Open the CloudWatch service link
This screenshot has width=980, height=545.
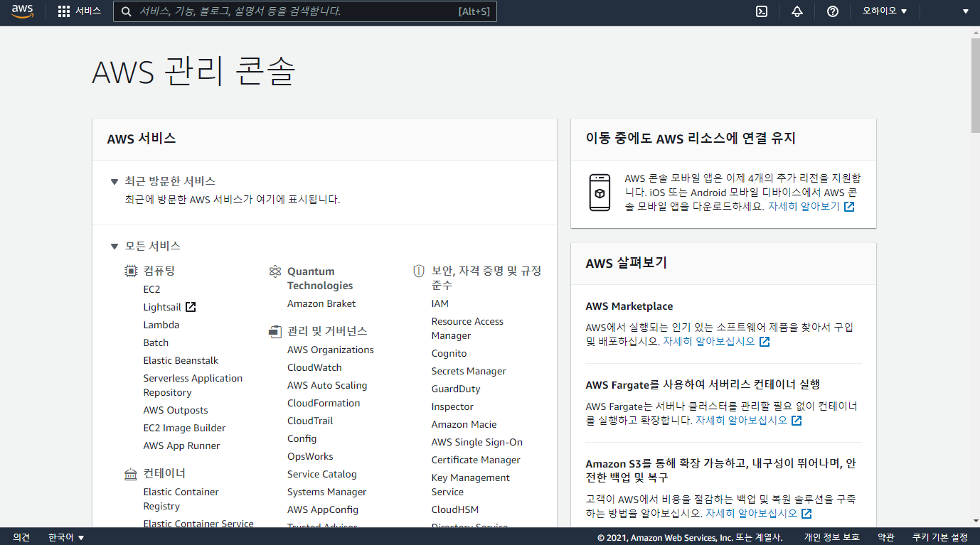coord(314,367)
